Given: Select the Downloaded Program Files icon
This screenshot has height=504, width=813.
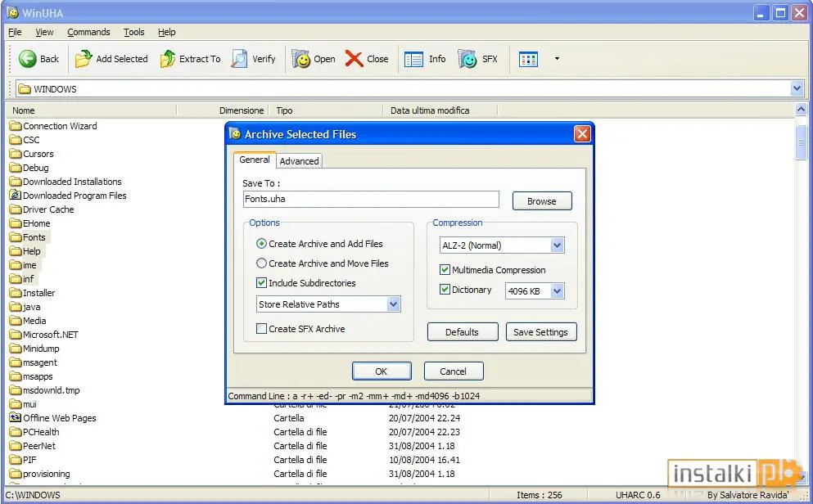Looking at the screenshot, I should tap(16, 196).
